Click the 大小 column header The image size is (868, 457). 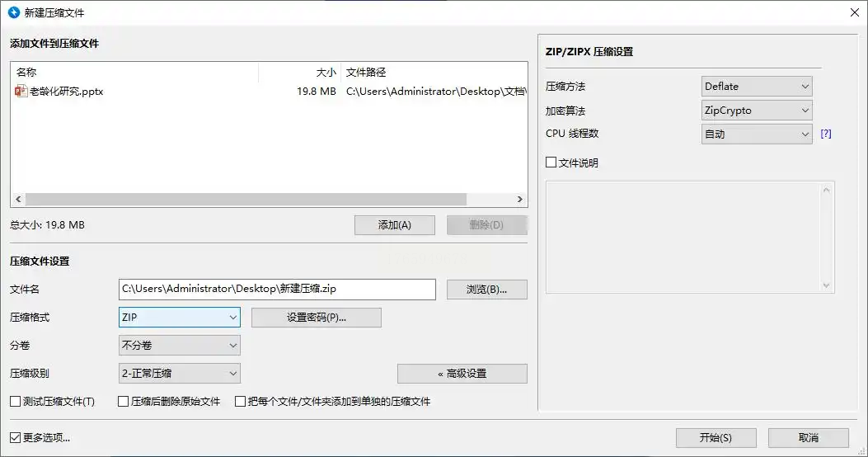[299, 72]
